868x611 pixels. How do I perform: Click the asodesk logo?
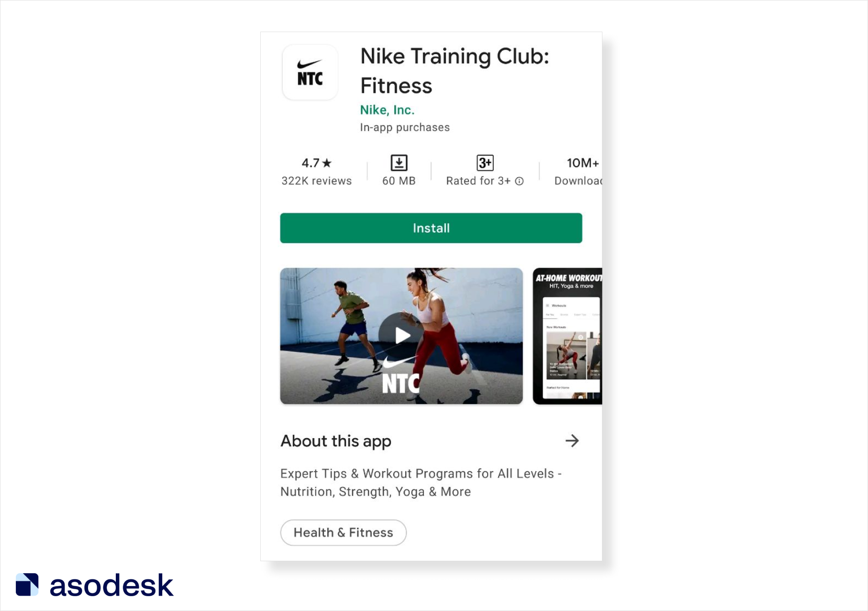pos(94,585)
